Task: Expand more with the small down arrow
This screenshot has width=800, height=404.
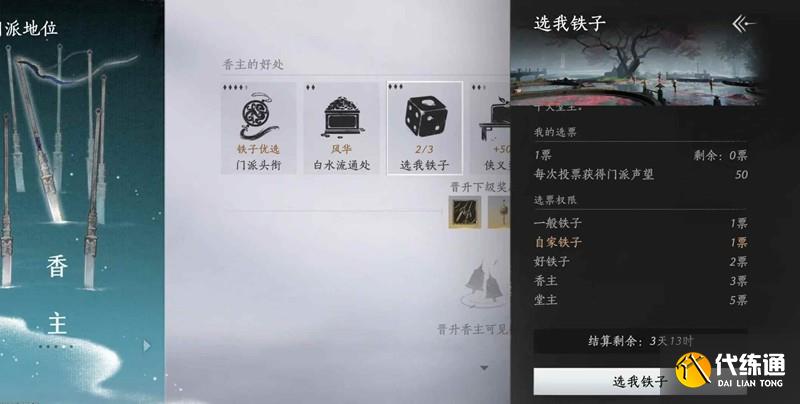Action: tap(484, 367)
